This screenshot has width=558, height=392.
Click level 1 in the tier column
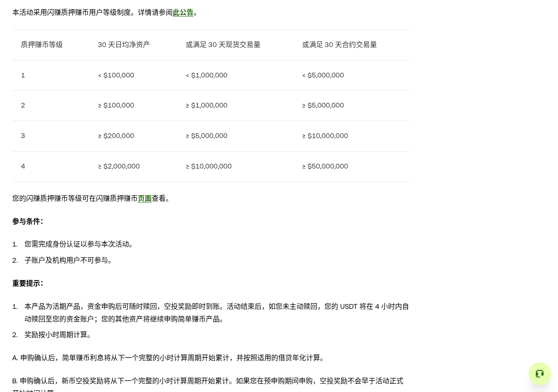[23, 75]
